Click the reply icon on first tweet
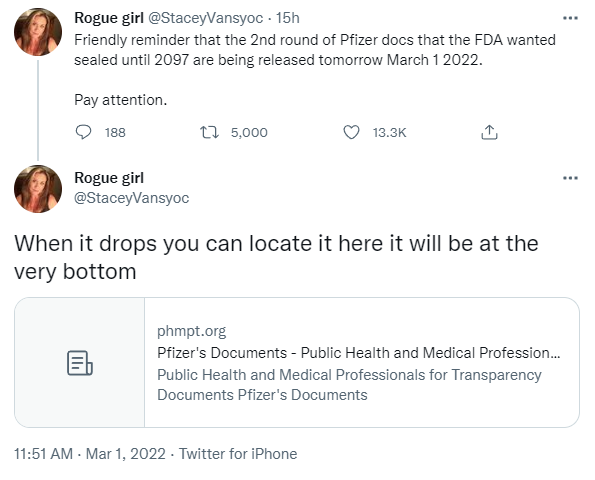This screenshot has height=480, width=595. pyautogui.click(x=83, y=132)
